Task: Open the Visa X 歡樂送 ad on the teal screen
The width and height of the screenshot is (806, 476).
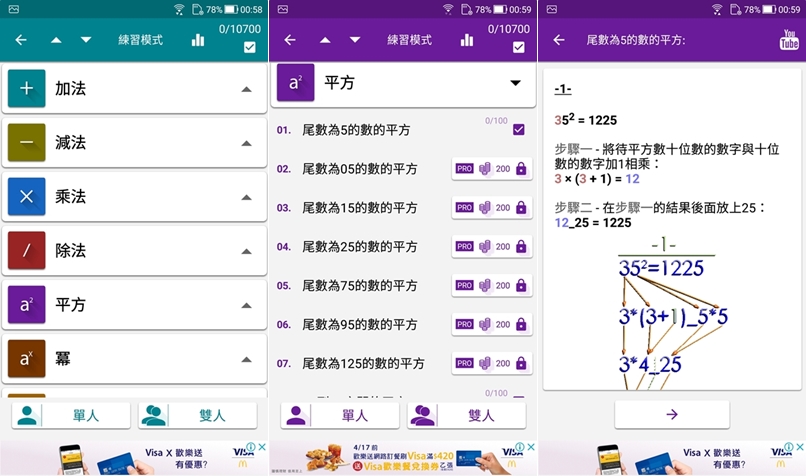Action: [x=134, y=459]
